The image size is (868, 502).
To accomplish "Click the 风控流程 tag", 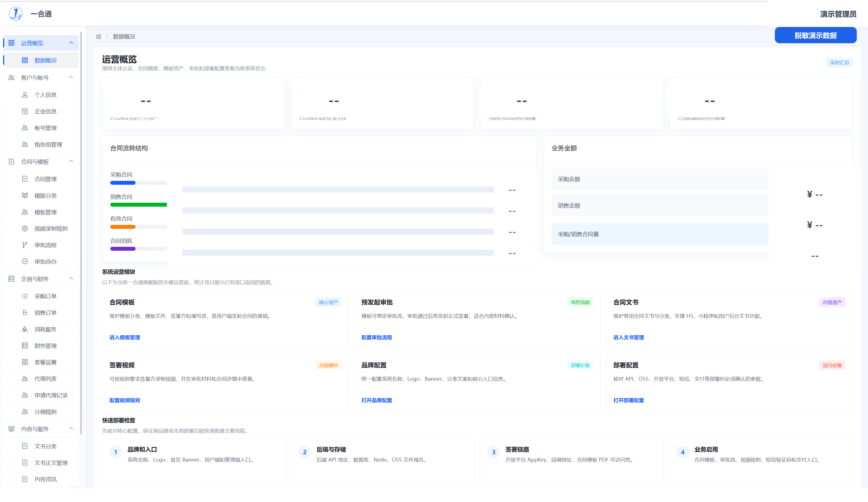I will coord(580,302).
